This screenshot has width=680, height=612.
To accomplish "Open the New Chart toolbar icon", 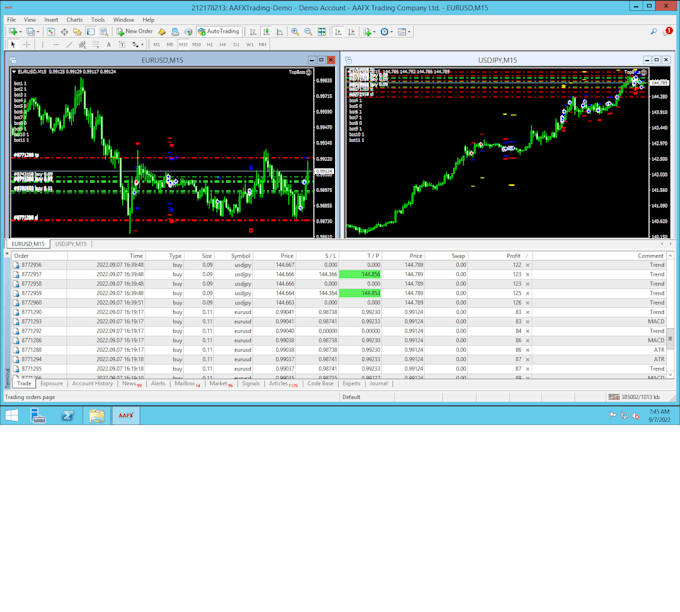I will tap(13, 32).
